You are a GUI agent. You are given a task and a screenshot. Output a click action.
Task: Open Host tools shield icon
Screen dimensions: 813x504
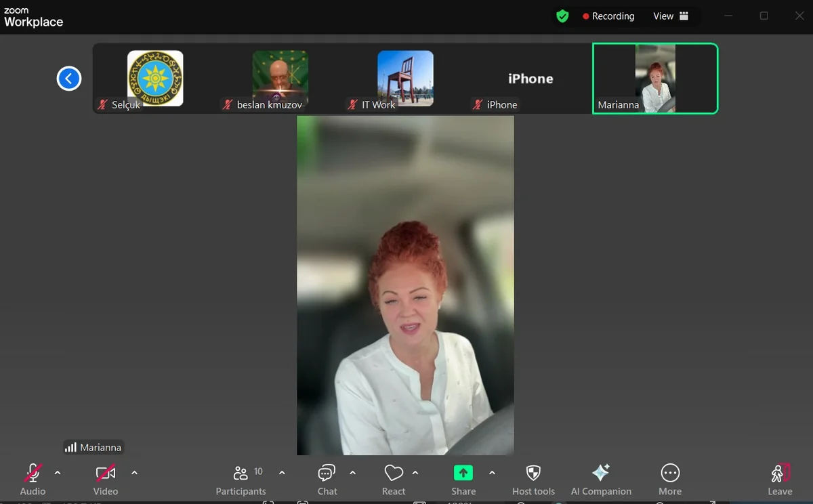point(533,479)
